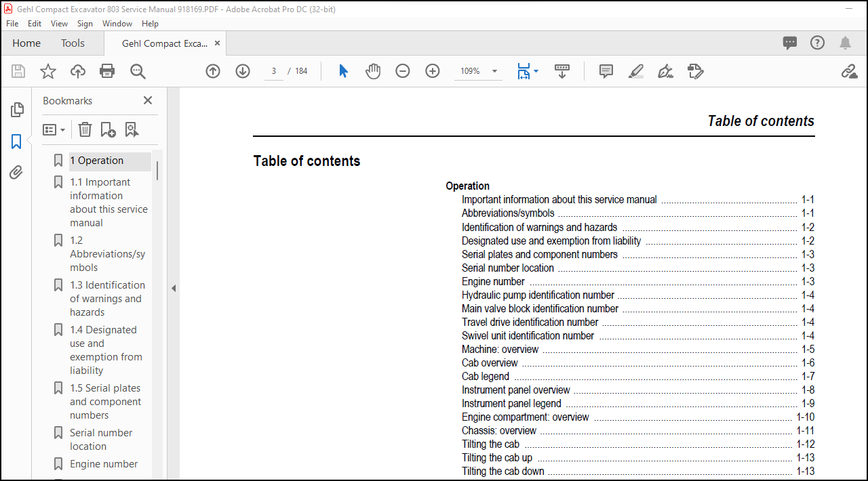This screenshot has width=868, height=481.
Task: Delete selected bookmark with trash icon
Action: coord(85,129)
